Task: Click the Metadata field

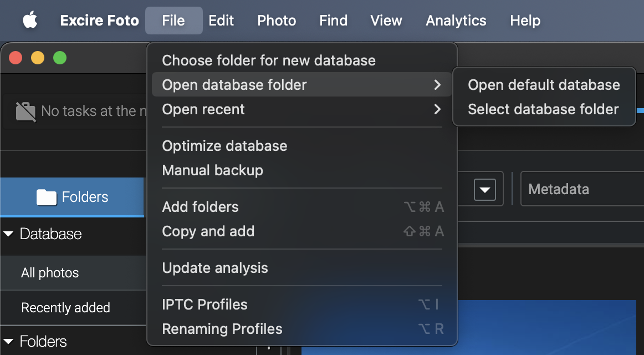Action: point(582,189)
